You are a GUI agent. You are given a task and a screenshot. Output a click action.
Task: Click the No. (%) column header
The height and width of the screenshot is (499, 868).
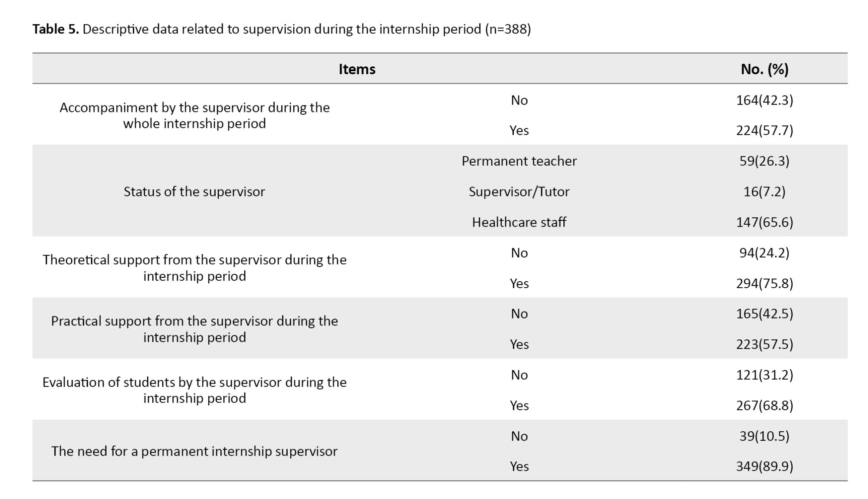coord(764,69)
